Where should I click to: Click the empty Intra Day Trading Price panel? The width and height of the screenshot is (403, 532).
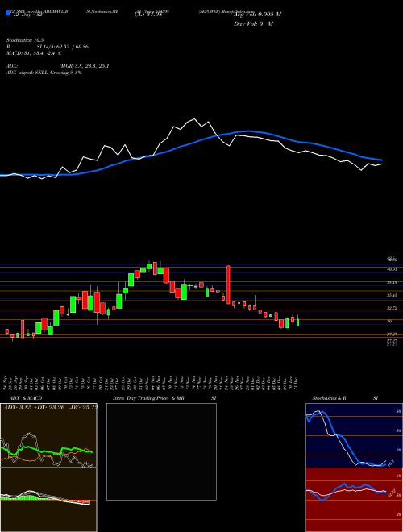coord(161,451)
